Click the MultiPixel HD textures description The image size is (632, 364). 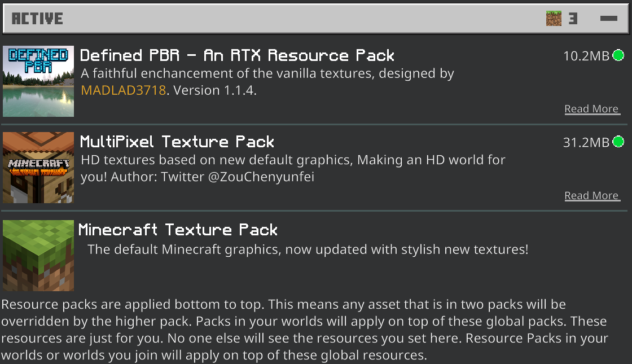click(293, 160)
